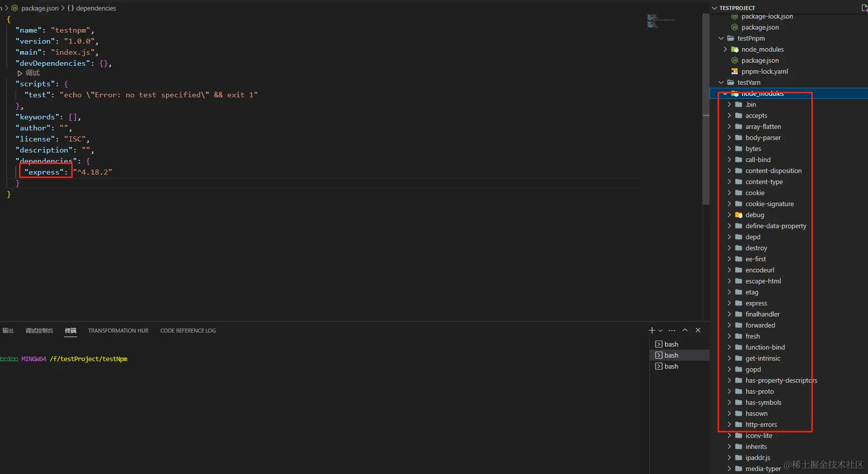This screenshot has height=474, width=868.
Task: Click the editor minimap preview
Action: [x=660, y=21]
